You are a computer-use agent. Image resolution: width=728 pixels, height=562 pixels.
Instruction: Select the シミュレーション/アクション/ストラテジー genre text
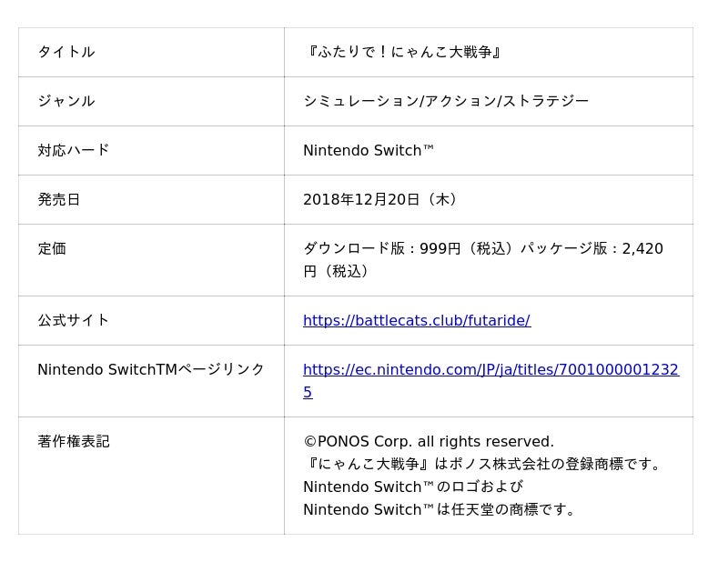[446, 101]
